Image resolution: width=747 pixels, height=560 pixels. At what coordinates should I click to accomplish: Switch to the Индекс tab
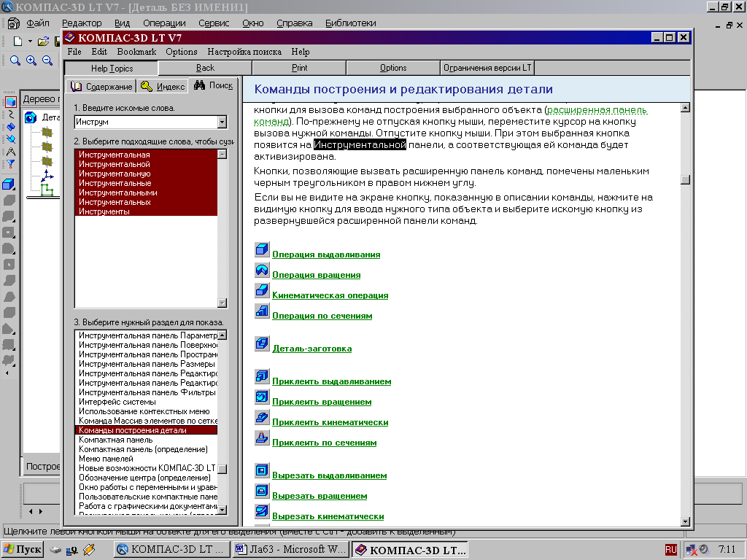click(x=163, y=86)
